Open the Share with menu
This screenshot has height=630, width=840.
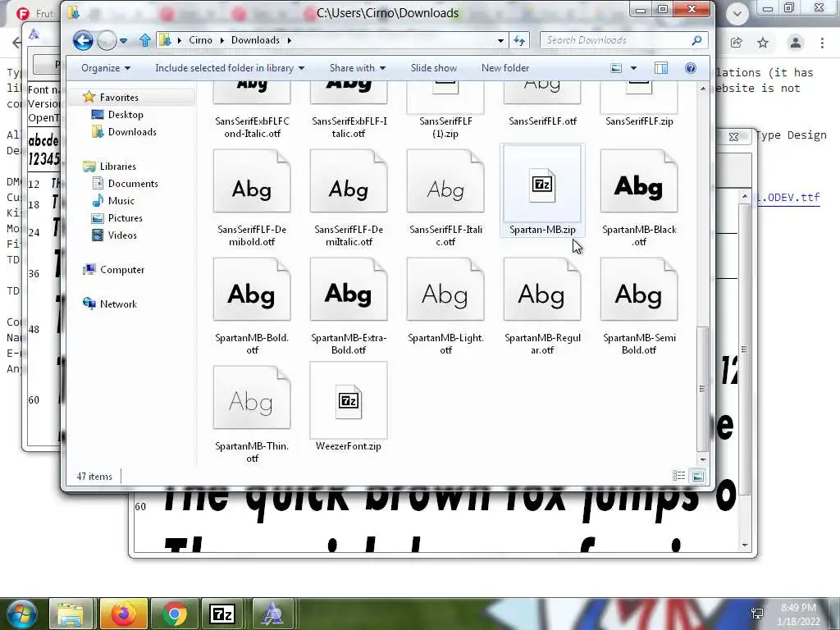point(358,68)
